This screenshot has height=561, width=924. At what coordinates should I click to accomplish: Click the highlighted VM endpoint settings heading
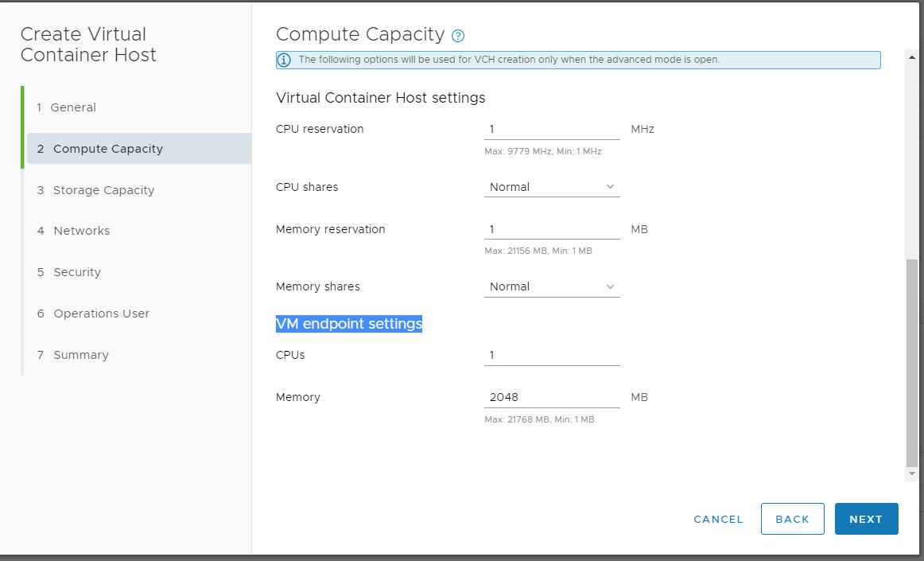pyautogui.click(x=349, y=324)
